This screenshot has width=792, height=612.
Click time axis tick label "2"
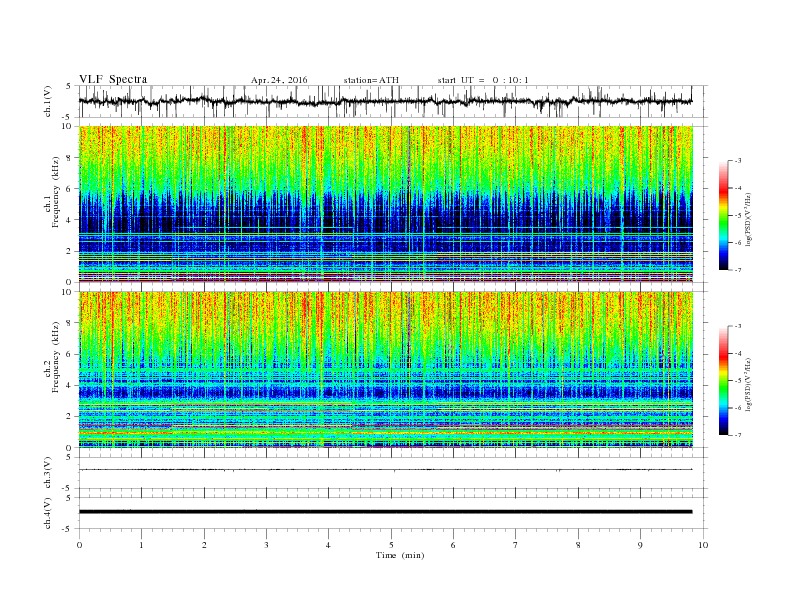pos(204,545)
